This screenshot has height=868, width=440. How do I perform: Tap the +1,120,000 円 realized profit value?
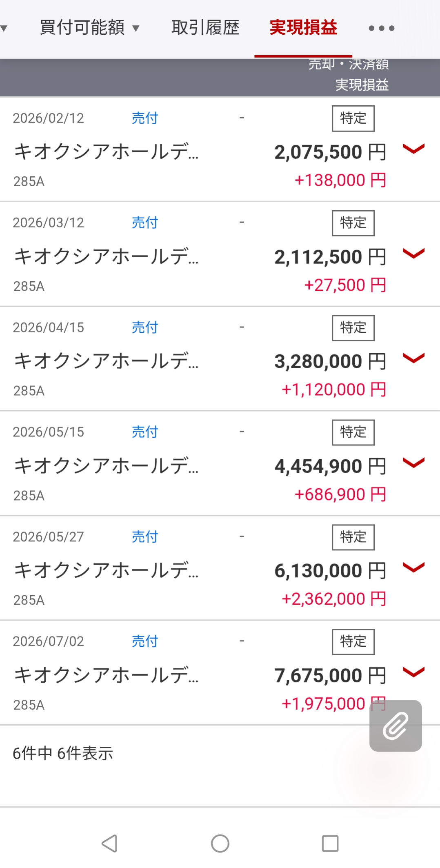coord(334,389)
